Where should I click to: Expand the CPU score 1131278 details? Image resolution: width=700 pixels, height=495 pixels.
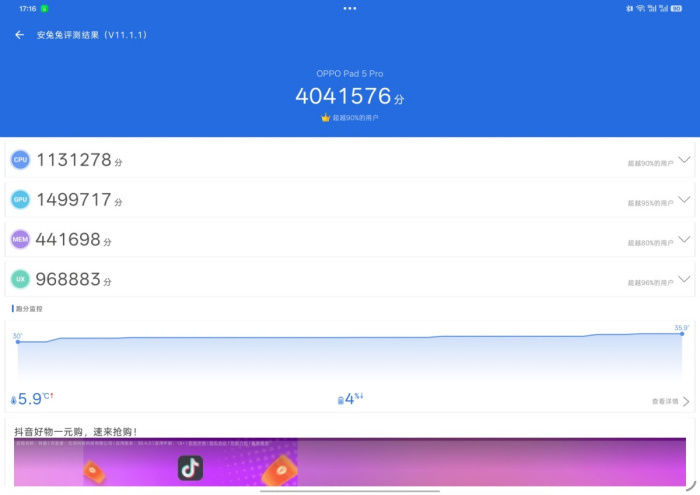point(684,159)
